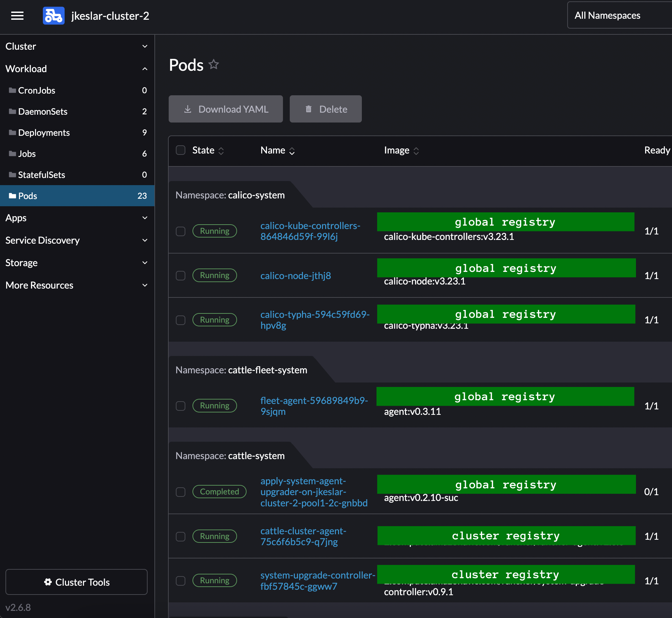Select the calico-node-jthj8 pod checkbox
The height and width of the screenshot is (618, 672).
[180, 276]
